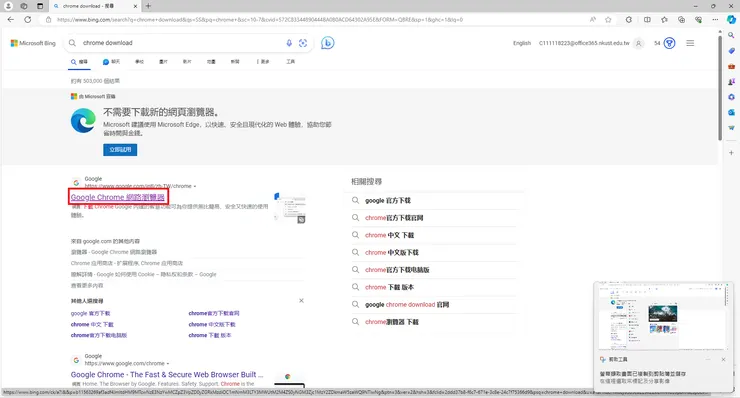This screenshot has height=398, width=740.
Task: Click the account email C111118223@office365
Action: [x=584, y=43]
